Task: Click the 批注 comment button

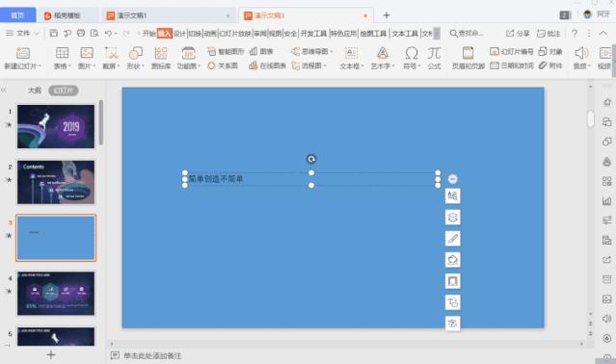Action: pos(549,34)
